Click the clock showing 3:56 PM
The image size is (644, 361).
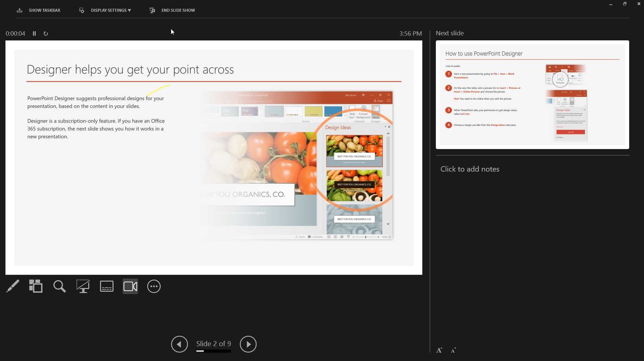click(411, 33)
